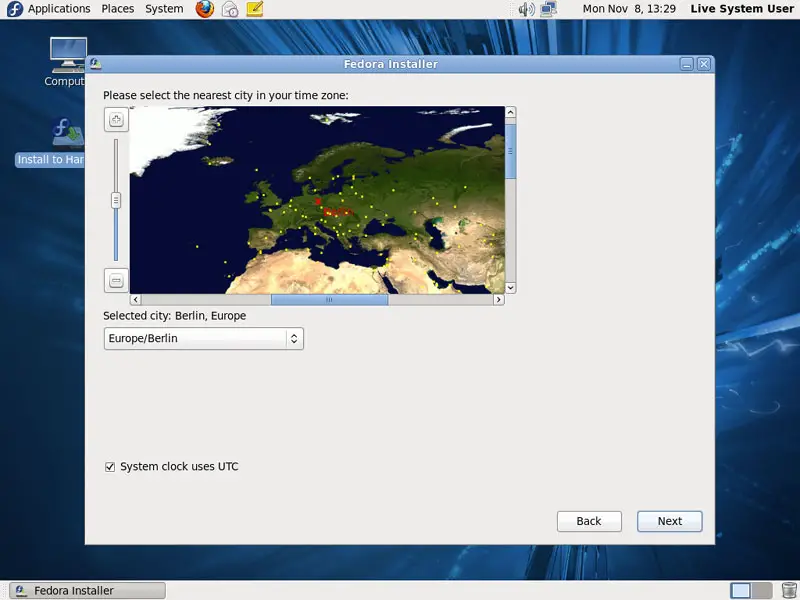The height and width of the screenshot is (600, 800).
Task: Click the date and time clock
Action: (x=629, y=9)
